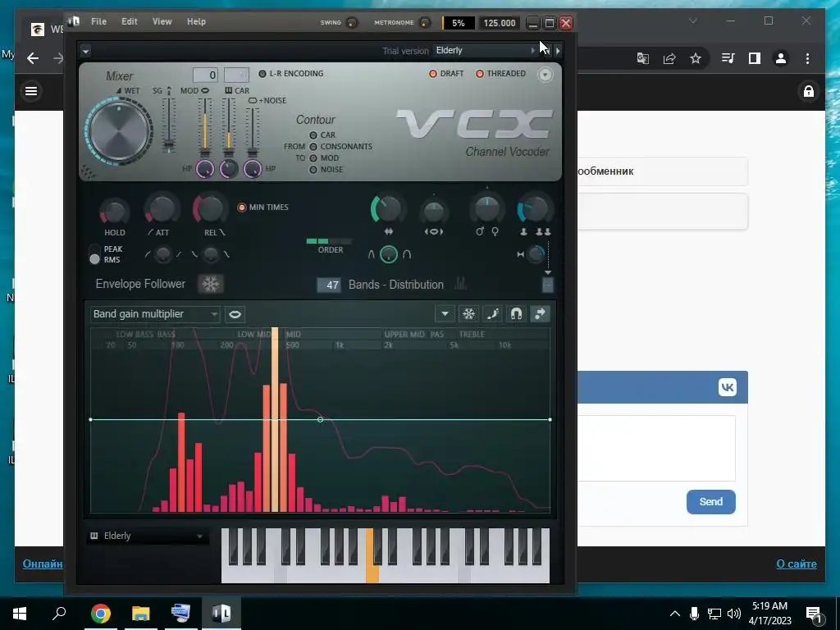Click the lips icon next to Band gain multiplier
Viewport: 840px width, 630px height.
pyautogui.click(x=235, y=314)
